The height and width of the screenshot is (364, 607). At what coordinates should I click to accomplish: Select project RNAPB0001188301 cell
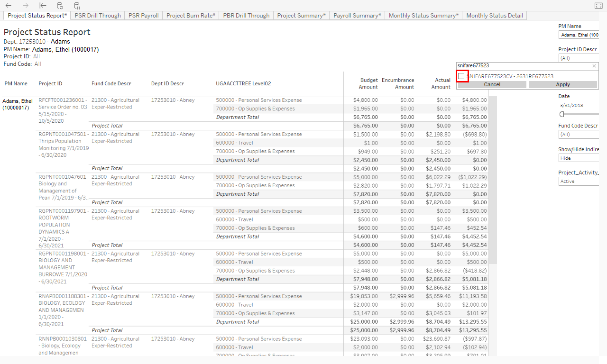pos(63,310)
